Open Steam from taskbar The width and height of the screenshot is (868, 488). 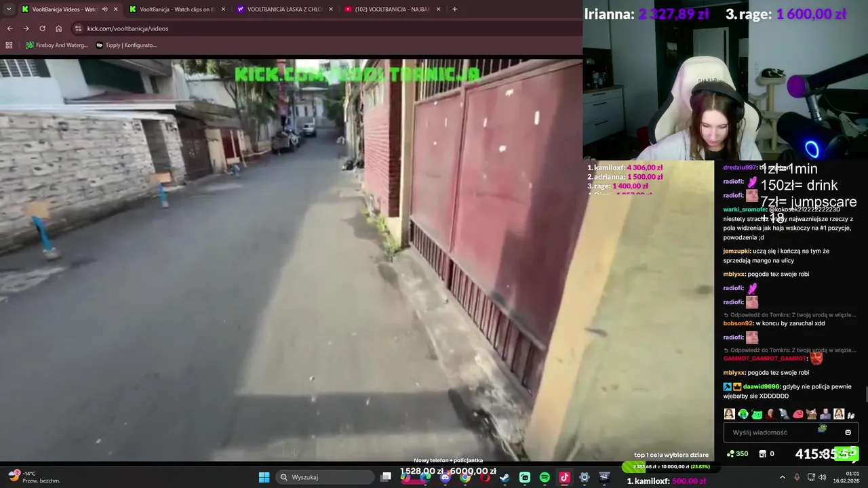tap(505, 477)
